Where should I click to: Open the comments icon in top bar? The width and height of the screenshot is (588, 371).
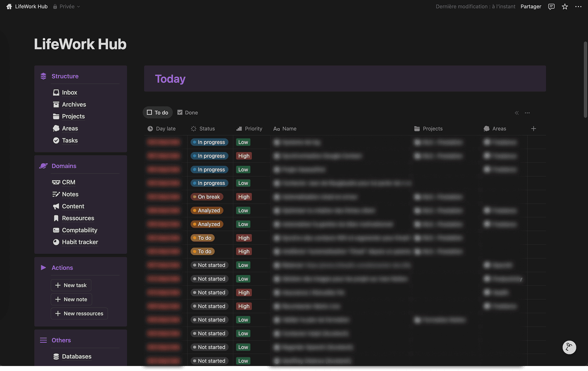click(x=551, y=7)
